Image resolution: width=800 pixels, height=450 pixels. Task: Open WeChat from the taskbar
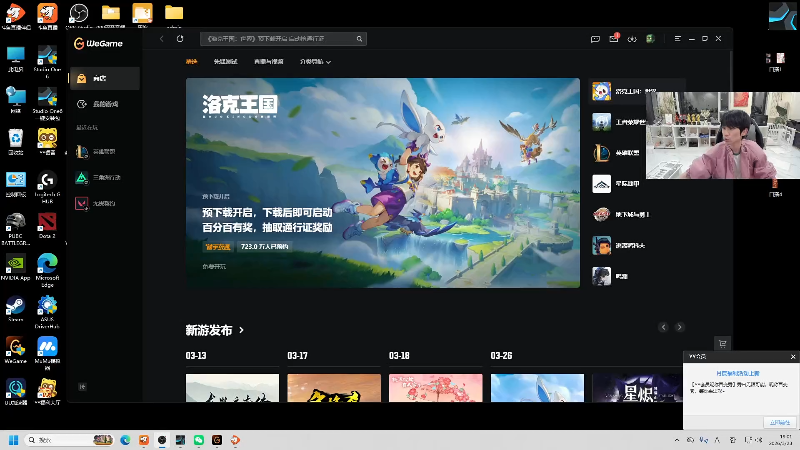coord(198,440)
